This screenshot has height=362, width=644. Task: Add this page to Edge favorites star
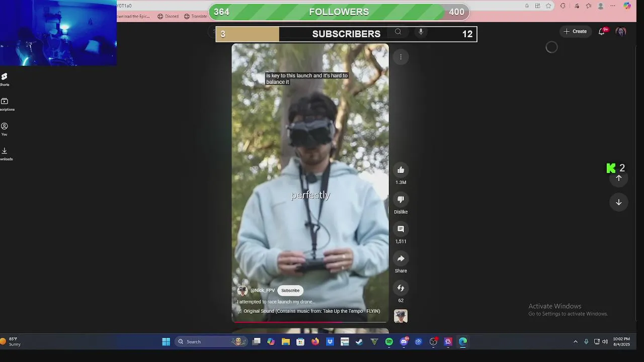coord(548,6)
